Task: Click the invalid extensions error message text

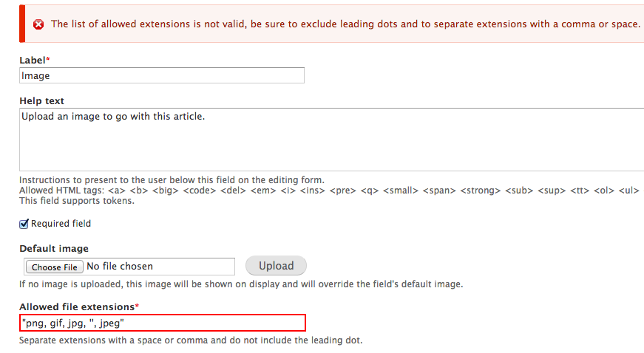Action: [x=345, y=24]
